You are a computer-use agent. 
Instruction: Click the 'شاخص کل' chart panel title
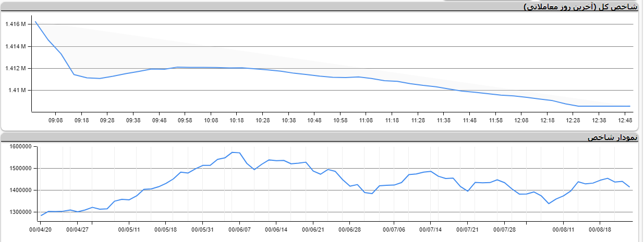click(581, 7)
